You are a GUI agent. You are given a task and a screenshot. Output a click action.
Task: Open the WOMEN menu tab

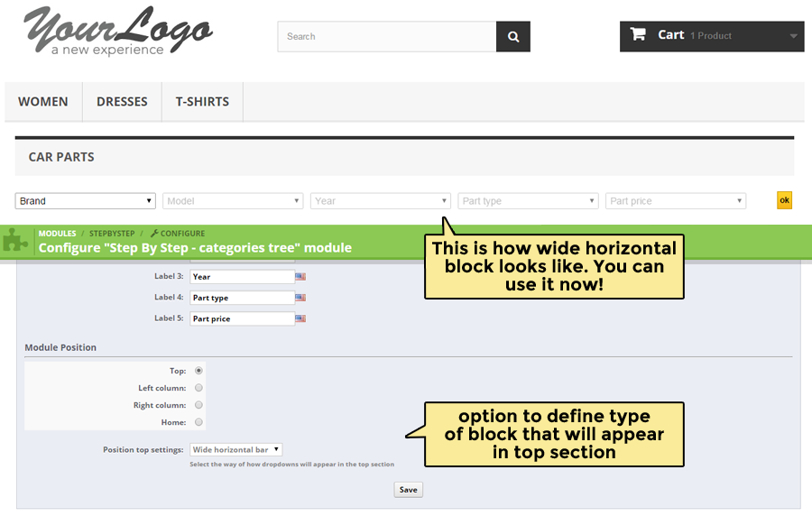(x=43, y=102)
